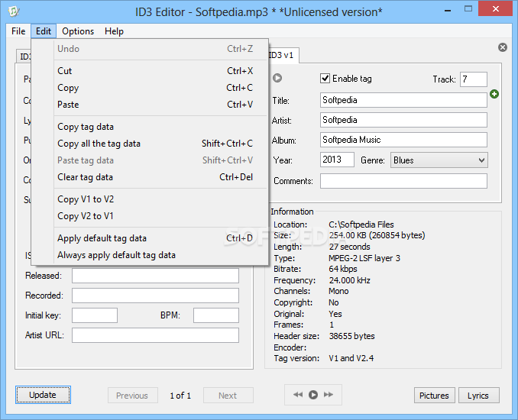
Task: Click the Initial key input field
Action: click(x=95, y=315)
